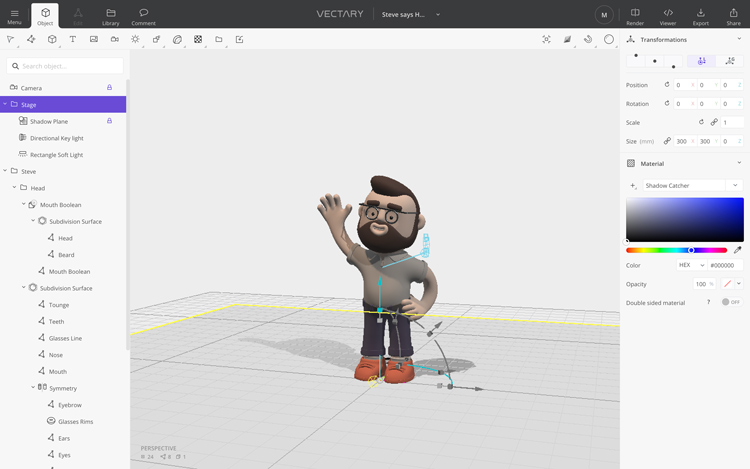Image resolution: width=750 pixels, height=469 pixels.
Task: Open the HEX color format dropdown
Action: click(692, 265)
